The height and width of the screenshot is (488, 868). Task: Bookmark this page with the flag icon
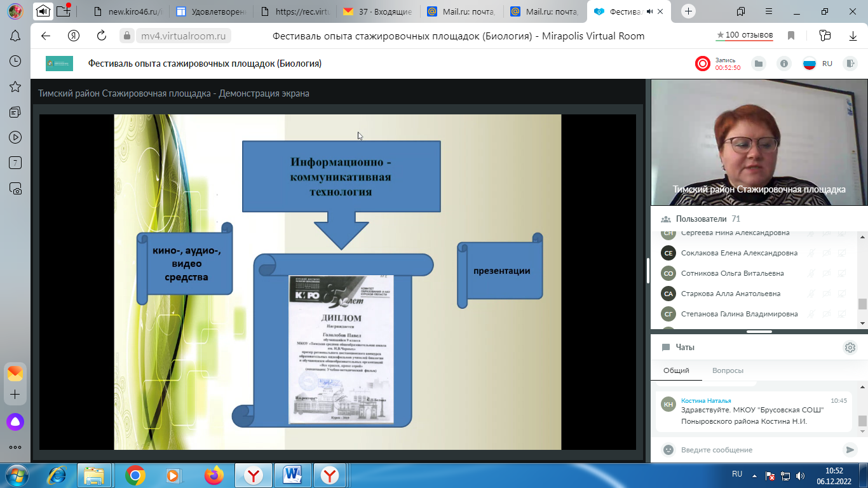[x=792, y=36]
